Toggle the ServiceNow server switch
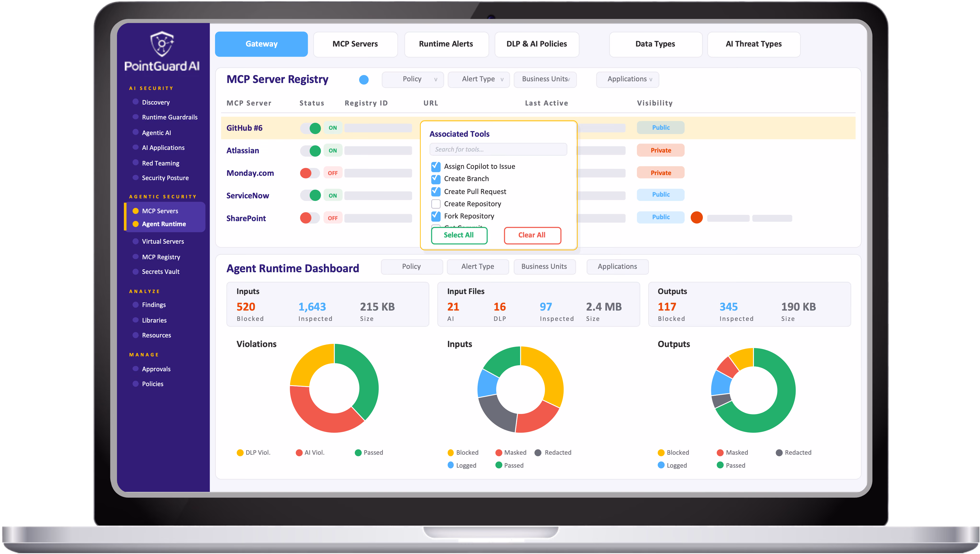Screen dimensions: 980x554 310,195
